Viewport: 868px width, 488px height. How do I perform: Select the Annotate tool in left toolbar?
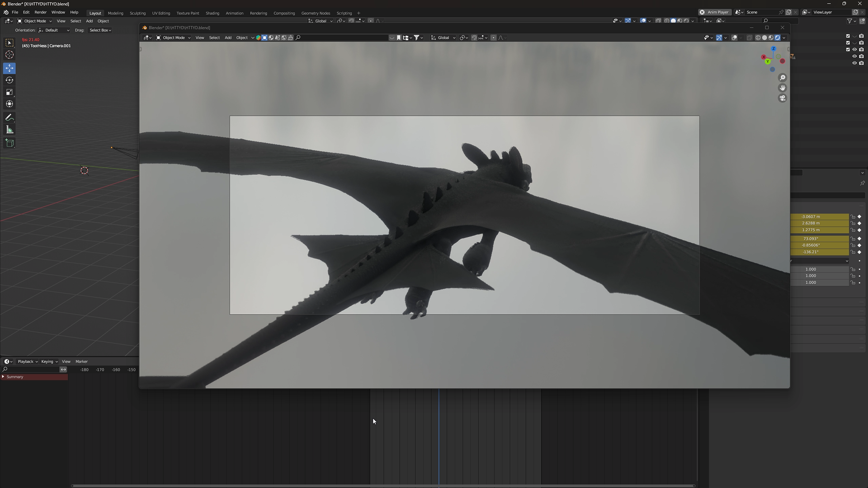click(x=9, y=117)
